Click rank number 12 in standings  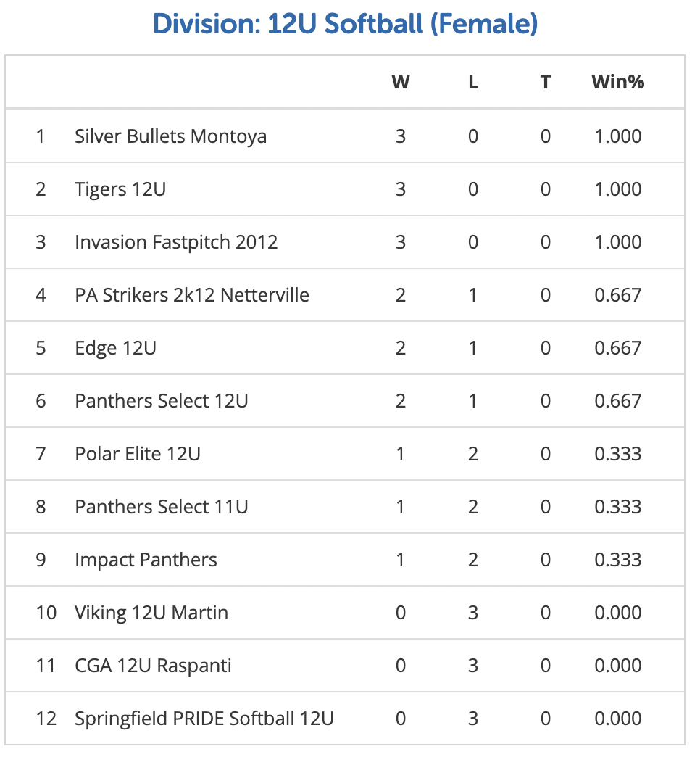46,719
